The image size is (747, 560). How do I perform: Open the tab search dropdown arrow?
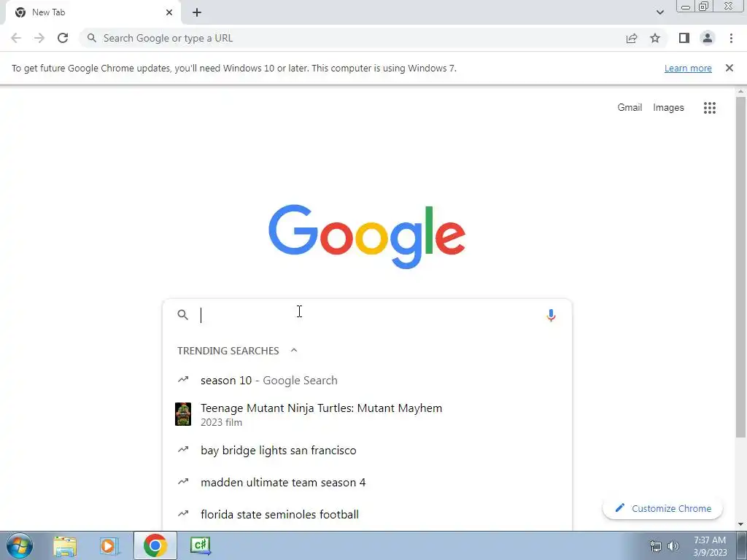coord(659,12)
